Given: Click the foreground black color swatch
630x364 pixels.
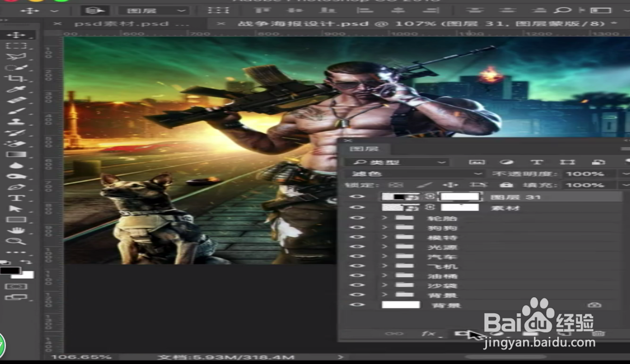Looking at the screenshot, I should [10, 270].
